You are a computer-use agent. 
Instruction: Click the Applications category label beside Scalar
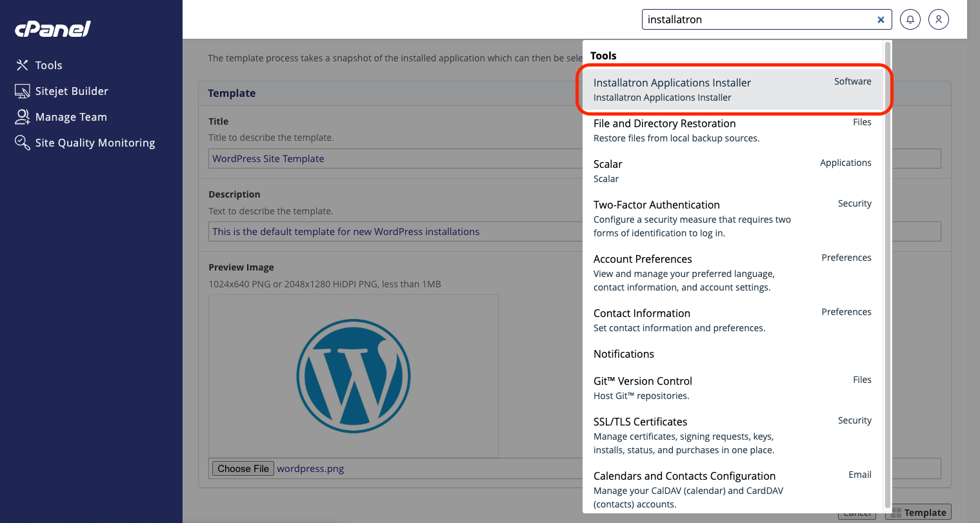pyautogui.click(x=846, y=163)
